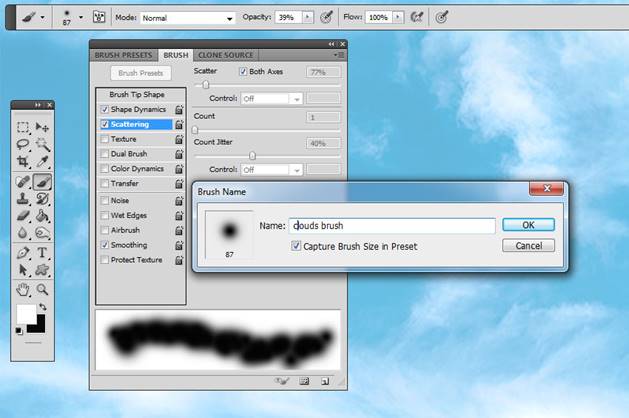
Task: Toggle Capture Brush Size in Preset
Action: pos(296,246)
